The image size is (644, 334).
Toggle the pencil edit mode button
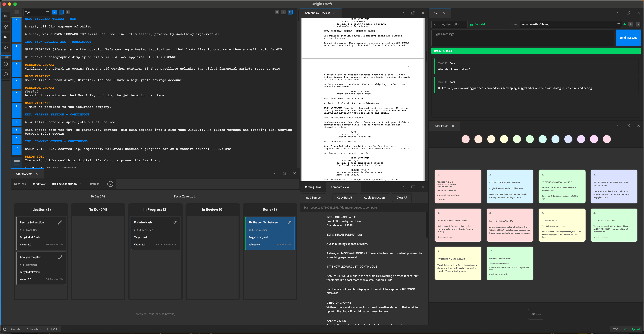[x=55, y=12]
